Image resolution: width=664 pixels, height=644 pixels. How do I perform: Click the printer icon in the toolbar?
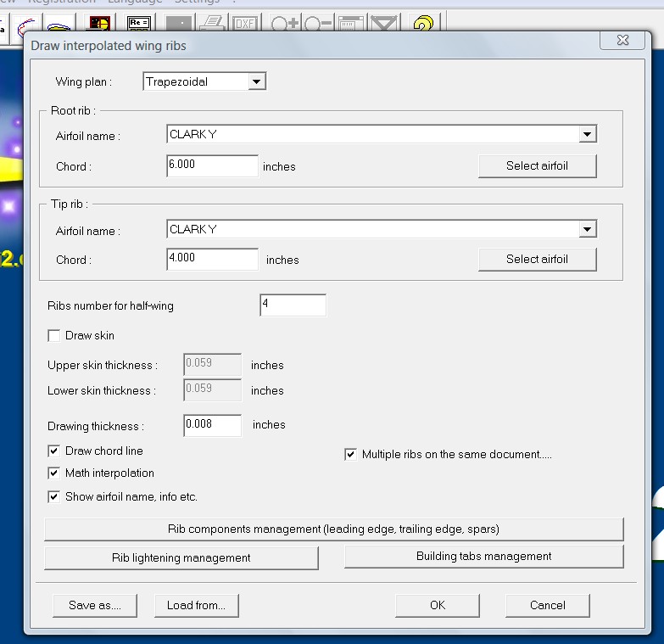211,23
